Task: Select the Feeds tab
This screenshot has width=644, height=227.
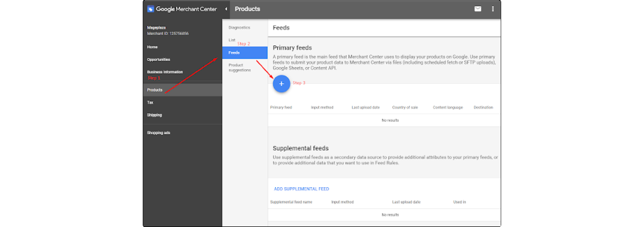Action: (x=245, y=53)
